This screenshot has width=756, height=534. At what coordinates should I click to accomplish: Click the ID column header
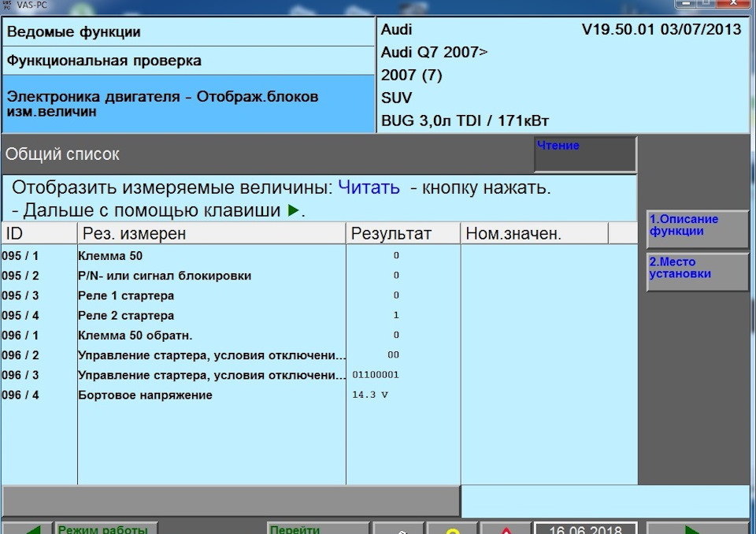39,233
